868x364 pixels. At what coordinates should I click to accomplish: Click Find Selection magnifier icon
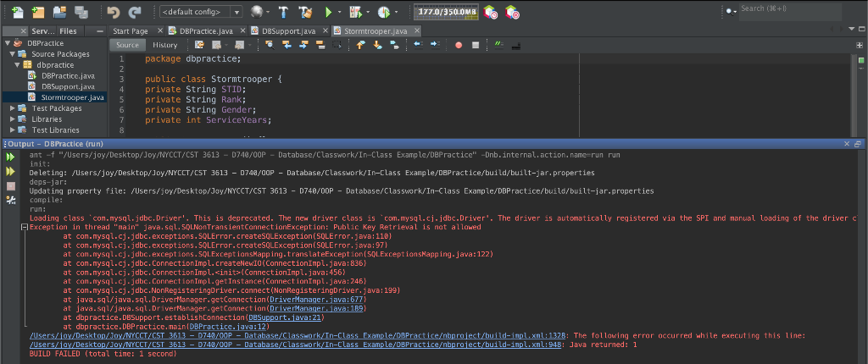pyautogui.click(x=270, y=45)
